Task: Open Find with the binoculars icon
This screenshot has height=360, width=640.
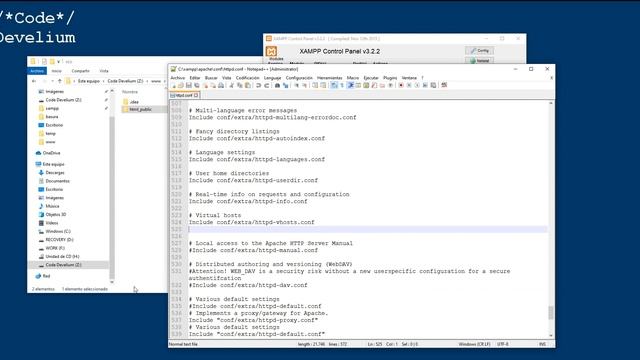Action: click(277, 85)
